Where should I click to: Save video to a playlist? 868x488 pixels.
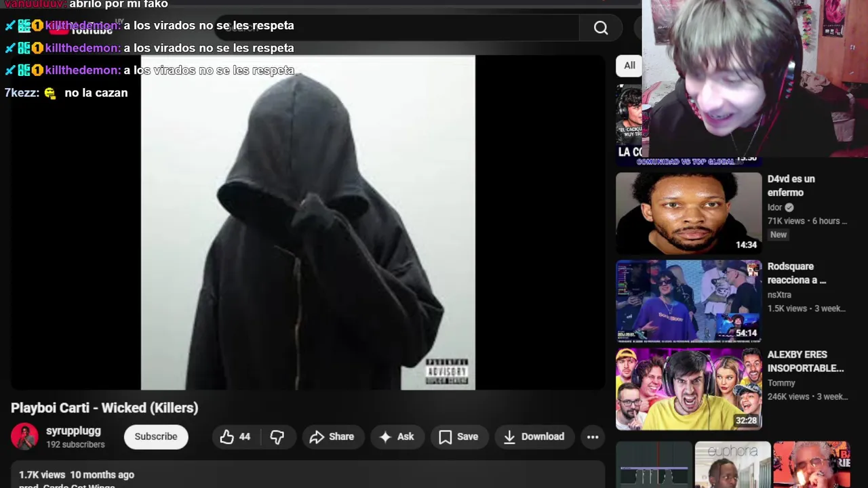click(x=459, y=437)
